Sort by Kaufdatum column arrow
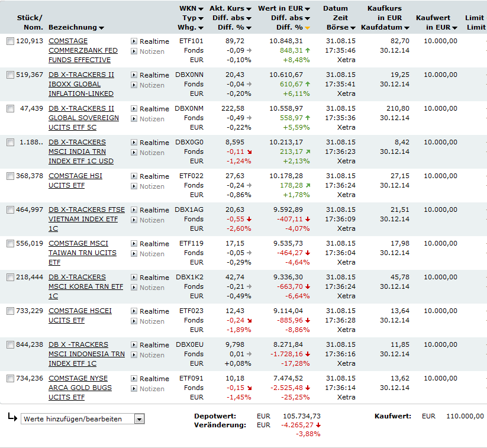This screenshot has height=448, width=487. point(407,28)
